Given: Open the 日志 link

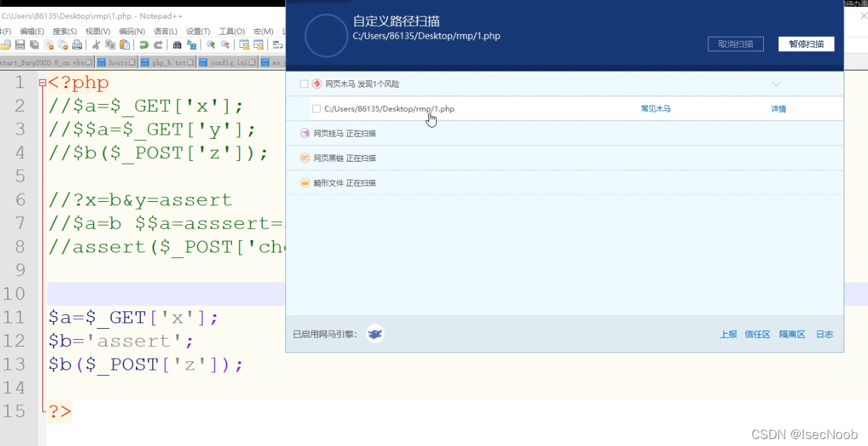Looking at the screenshot, I should click(x=824, y=334).
